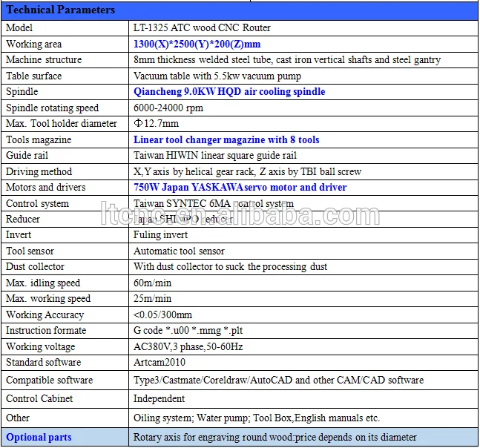The image size is (480, 448).
Task: Select the "Working voltage" label
Action: (40, 346)
